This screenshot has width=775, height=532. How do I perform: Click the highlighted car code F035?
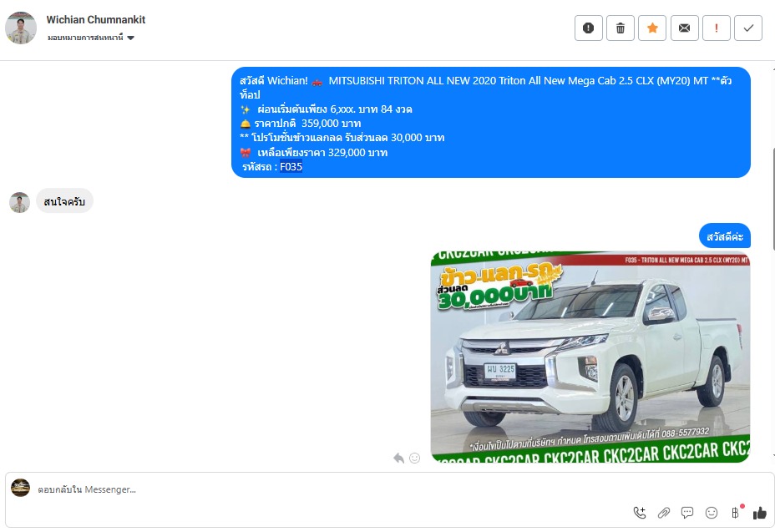tap(291, 167)
